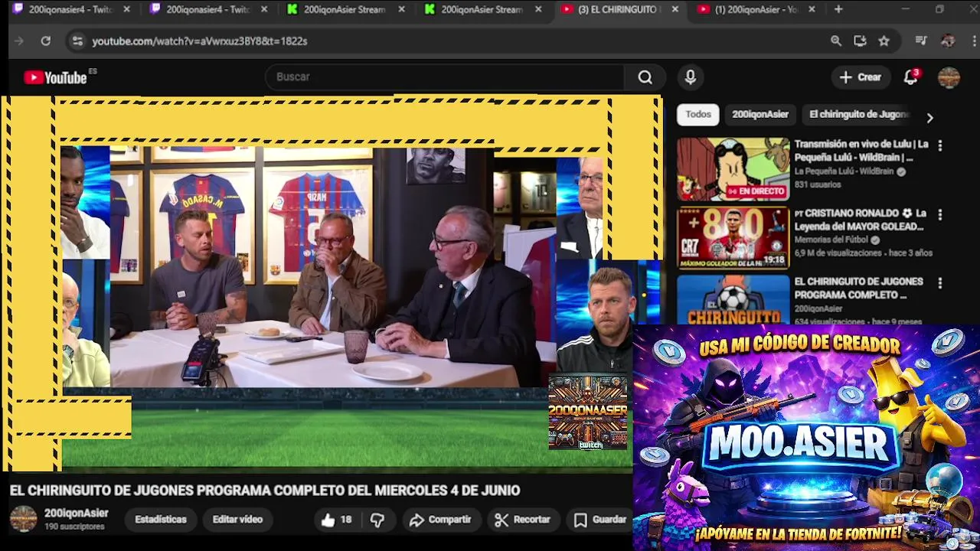Open a new browser tab
The image size is (980, 551).
[838, 9]
